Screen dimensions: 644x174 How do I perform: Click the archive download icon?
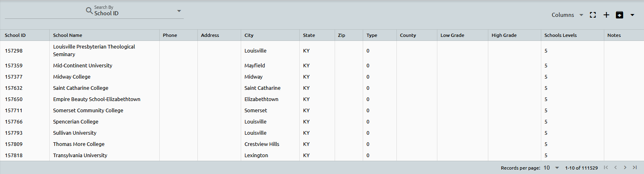[620, 15]
